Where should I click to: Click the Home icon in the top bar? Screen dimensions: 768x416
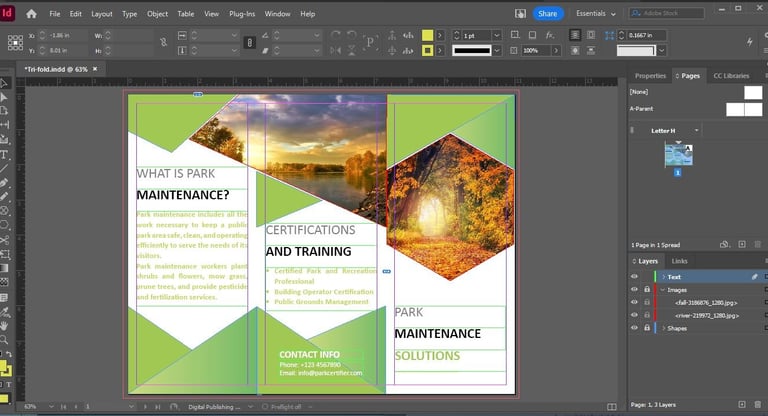pyautogui.click(x=31, y=14)
